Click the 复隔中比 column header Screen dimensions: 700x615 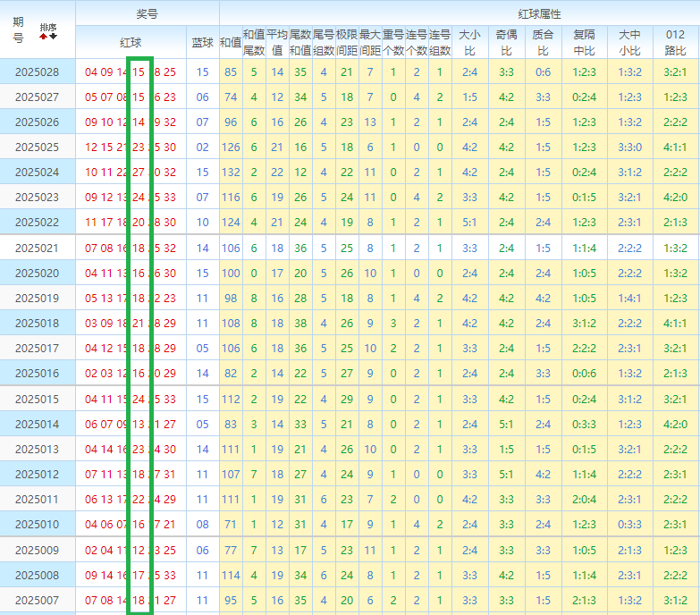pos(584,42)
